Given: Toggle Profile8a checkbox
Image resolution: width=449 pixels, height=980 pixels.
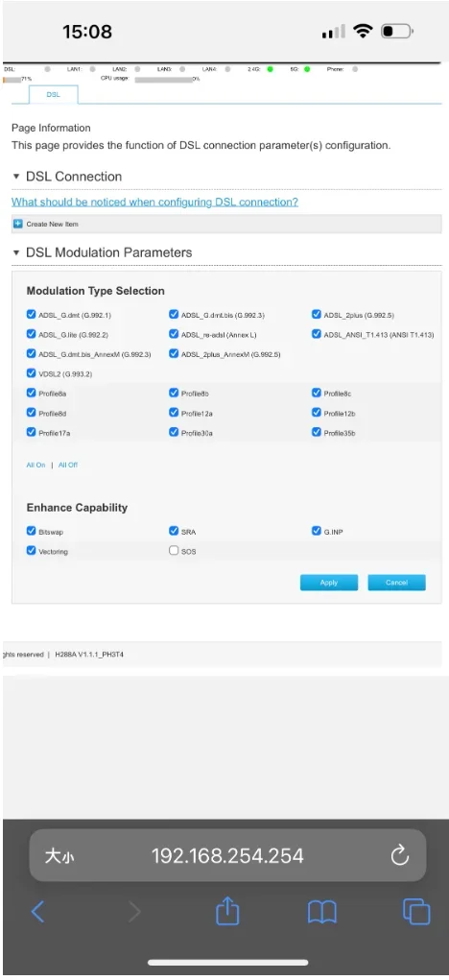Looking at the screenshot, I should click(32, 394).
